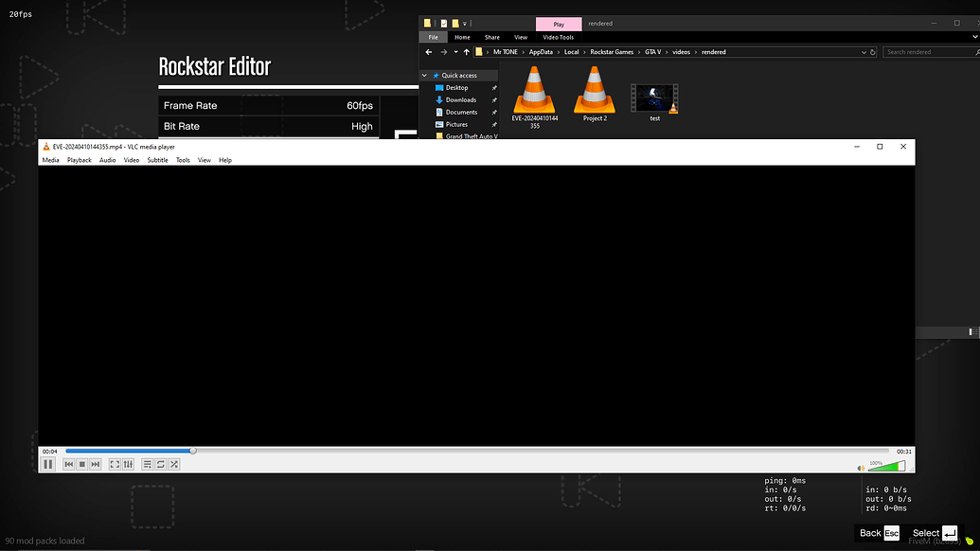Open VLC extended settings equalizer
Image resolution: width=980 pixels, height=551 pixels.
(128, 464)
